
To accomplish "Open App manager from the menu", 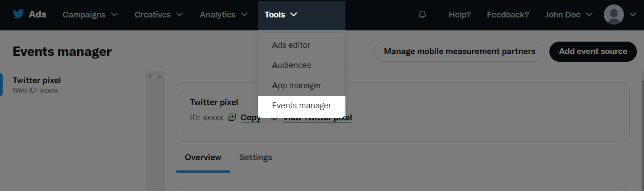I will [296, 85].
